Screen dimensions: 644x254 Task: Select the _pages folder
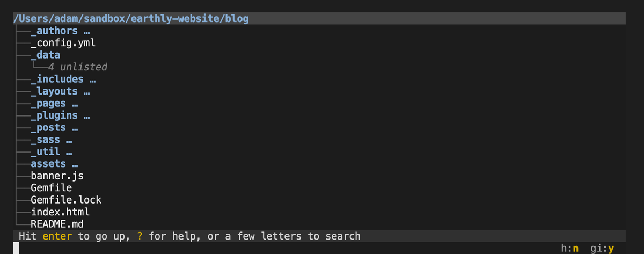48,103
